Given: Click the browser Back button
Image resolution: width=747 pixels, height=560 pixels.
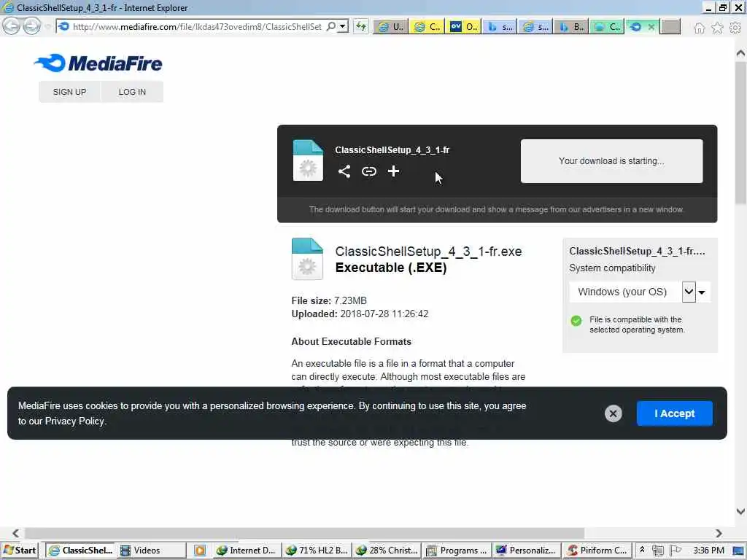Looking at the screenshot, I should tap(11, 26).
